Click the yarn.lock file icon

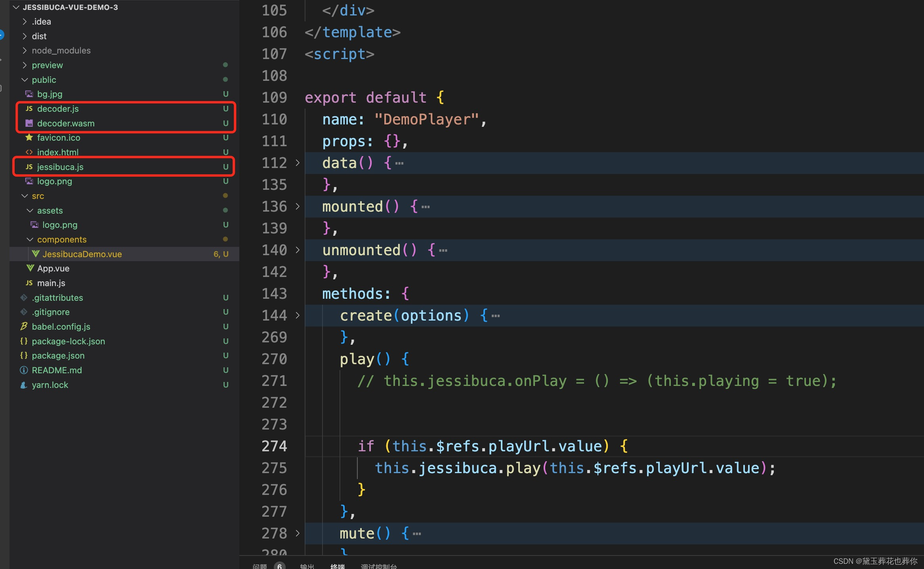[x=24, y=385]
